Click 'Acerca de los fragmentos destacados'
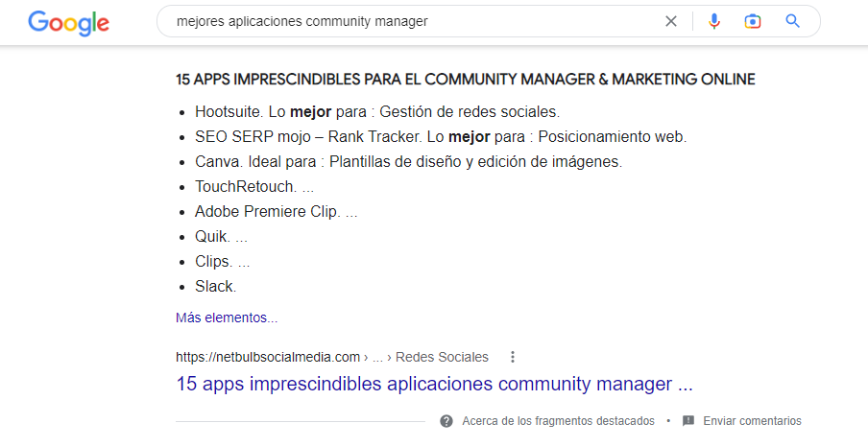868x447 pixels. click(x=558, y=421)
